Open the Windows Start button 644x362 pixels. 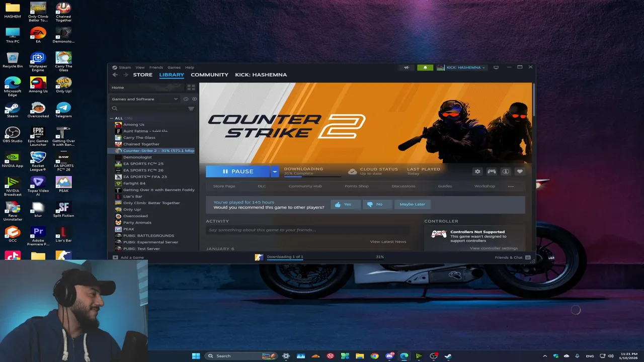click(x=196, y=356)
